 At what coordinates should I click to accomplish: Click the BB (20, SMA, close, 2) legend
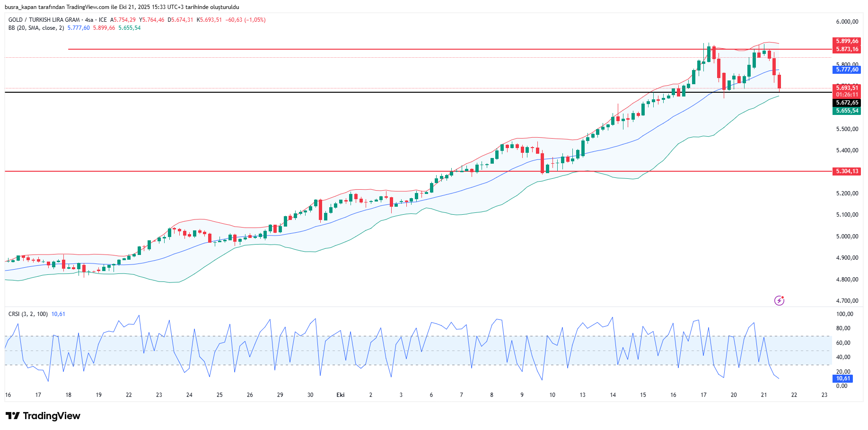pyautogui.click(x=36, y=28)
